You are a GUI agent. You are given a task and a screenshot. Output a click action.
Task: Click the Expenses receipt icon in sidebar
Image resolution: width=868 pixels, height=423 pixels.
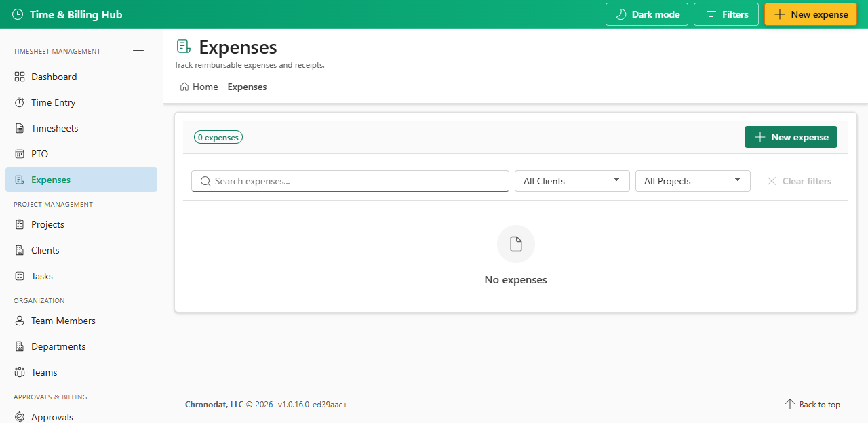pos(20,180)
